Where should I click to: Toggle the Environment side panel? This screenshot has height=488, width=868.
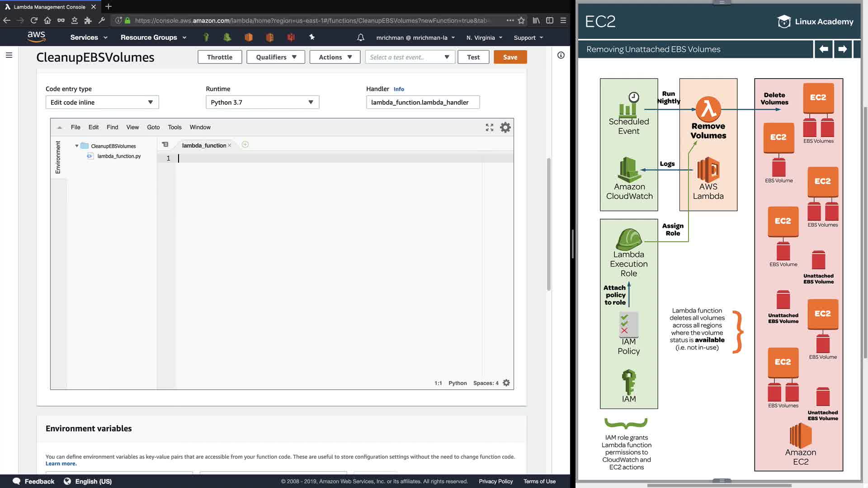pos(58,157)
